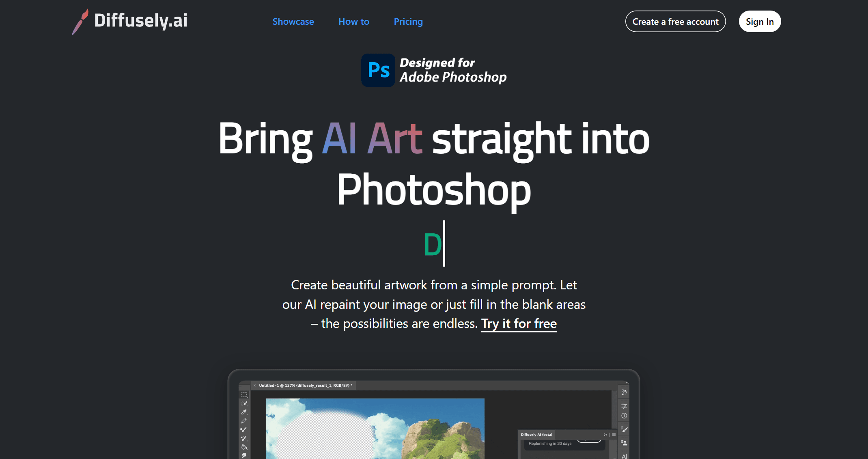Screen dimensions: 868x459
Task: Click the Diffusely AI (beta) panel tab
Action: pos(536,435)
